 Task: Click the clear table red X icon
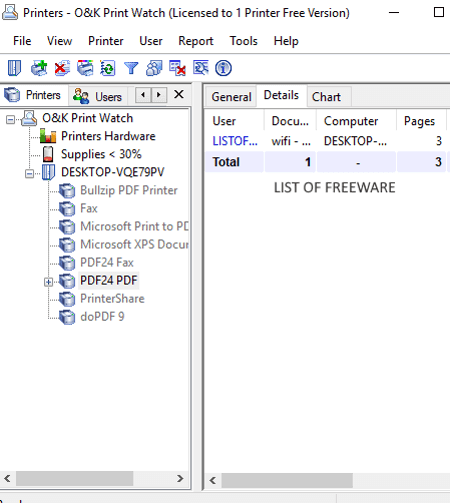pos(177,68)
